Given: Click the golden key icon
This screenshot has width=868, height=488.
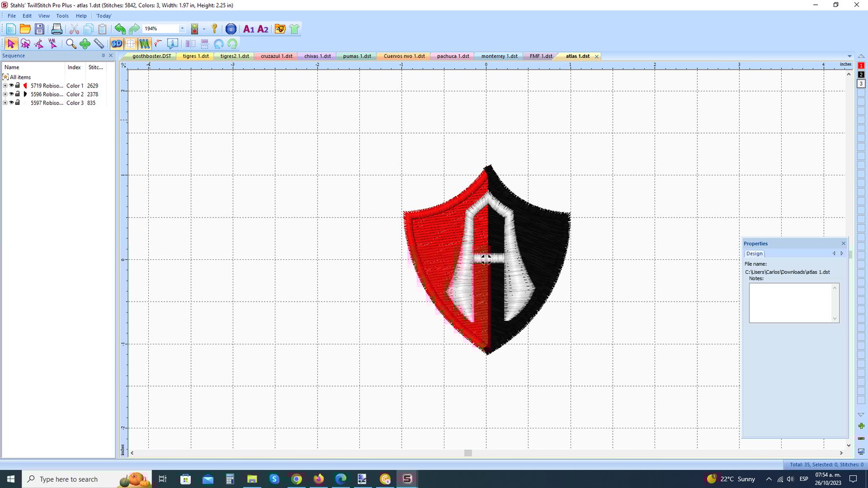Looking at the screenshot, I should tap(215, 29).
